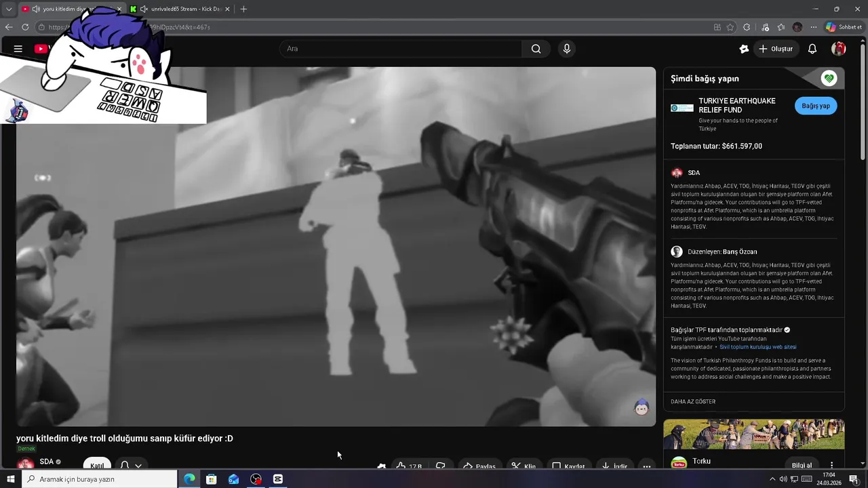Open Outlook from the taskbar
Image resolution: width=868 pixels, height=488 pixels.
pyautogui.click(x=233, y=479)
